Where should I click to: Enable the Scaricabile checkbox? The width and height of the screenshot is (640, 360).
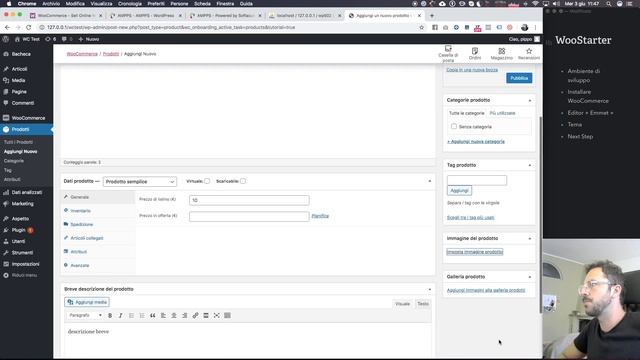tap(243, 181)
